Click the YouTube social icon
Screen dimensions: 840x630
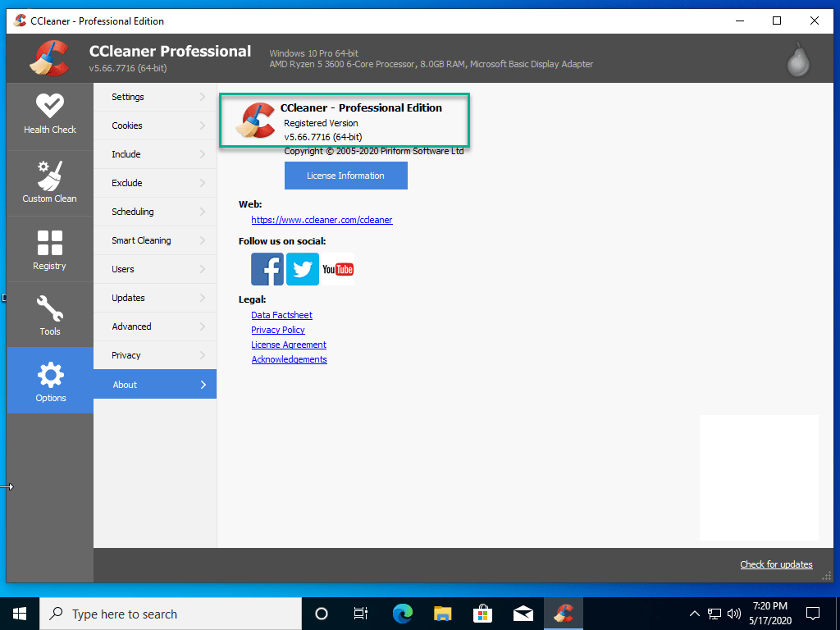pyautogui.click(x=337, y=269)
